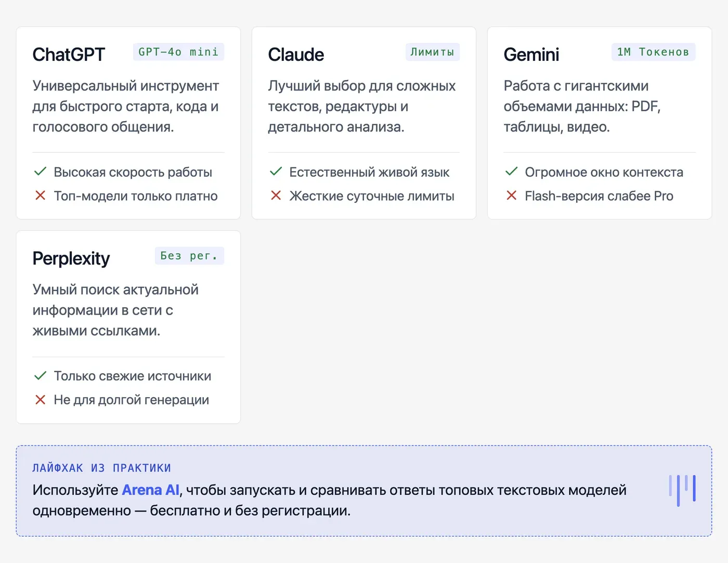Select the GPT-4o mini badge

click(178, 52)
